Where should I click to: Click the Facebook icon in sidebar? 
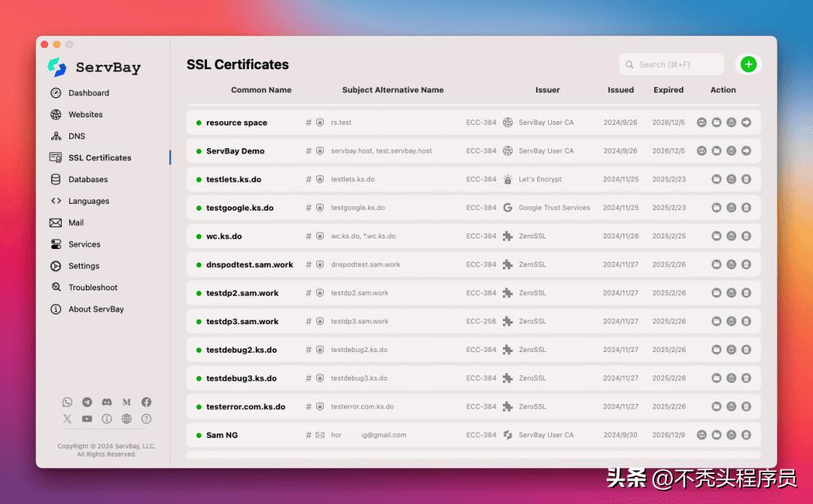pos(146,402)
